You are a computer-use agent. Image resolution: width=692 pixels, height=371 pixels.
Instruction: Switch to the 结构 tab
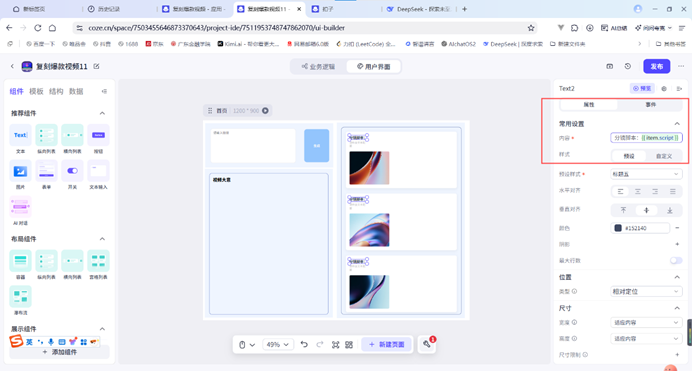pyautogui.click(x=56, y=91)
